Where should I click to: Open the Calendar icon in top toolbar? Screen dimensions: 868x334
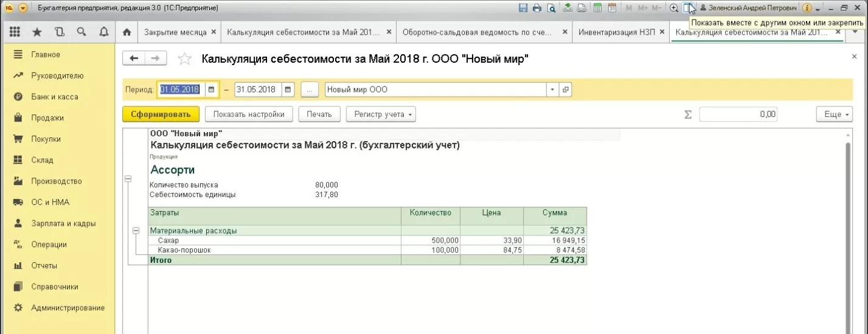click(612, 8)
